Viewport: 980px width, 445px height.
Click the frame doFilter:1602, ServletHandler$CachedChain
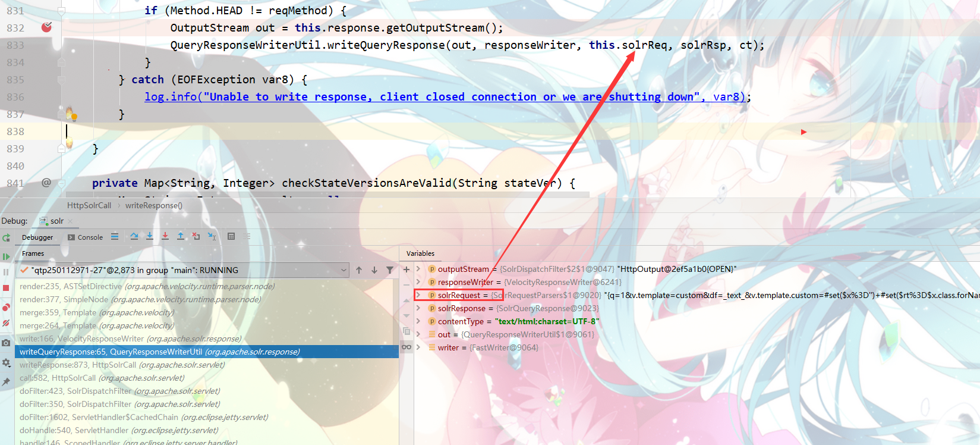(x=207, y=417)
